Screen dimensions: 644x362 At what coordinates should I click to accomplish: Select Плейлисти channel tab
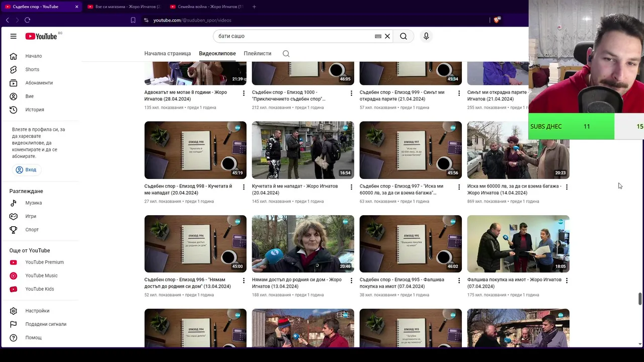(x=258, y=53)
